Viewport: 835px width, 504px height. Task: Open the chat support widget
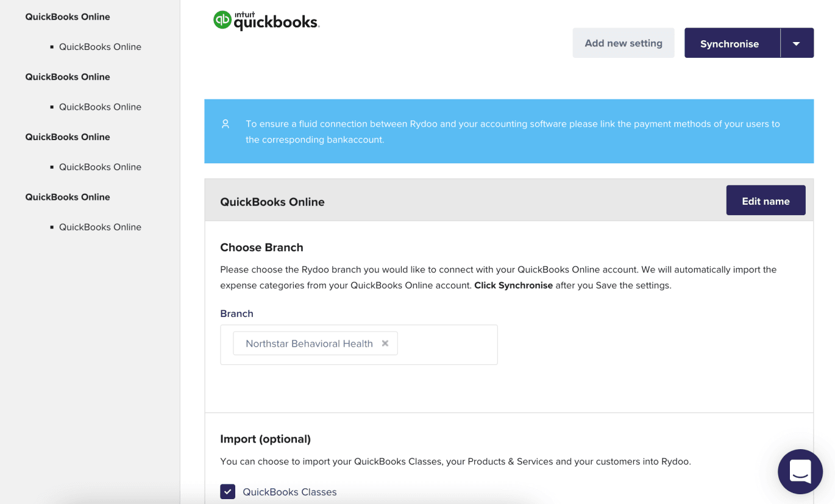click(800, 471)
